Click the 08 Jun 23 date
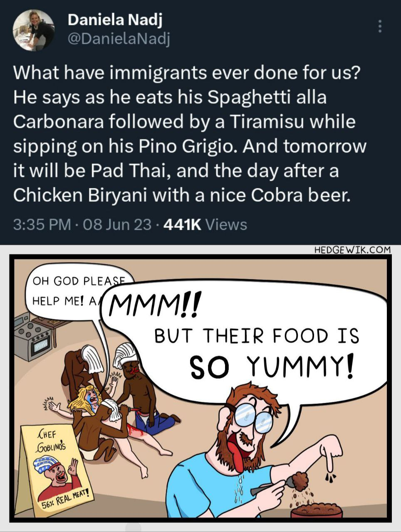 [x=117, y=224]
